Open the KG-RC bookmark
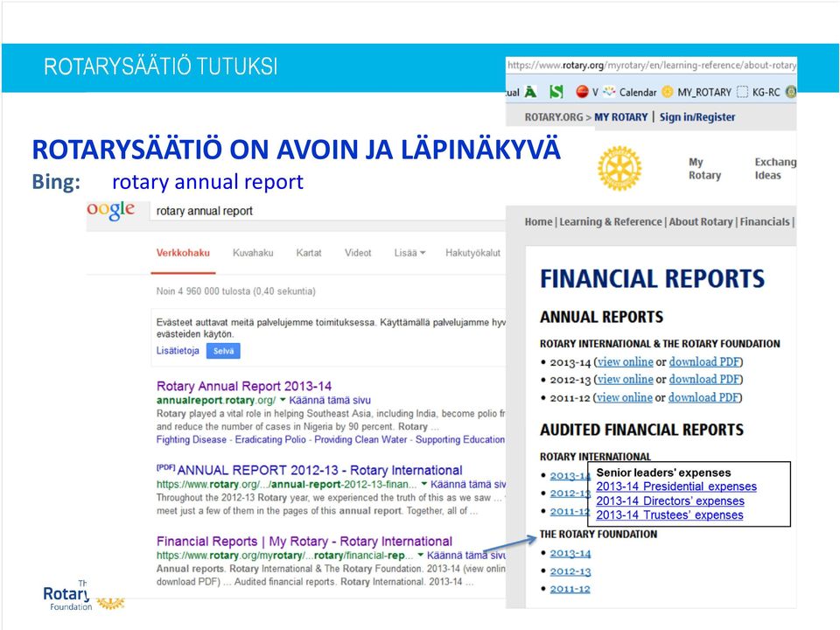This screenshot has height=630, width=840. click(759, 92)
